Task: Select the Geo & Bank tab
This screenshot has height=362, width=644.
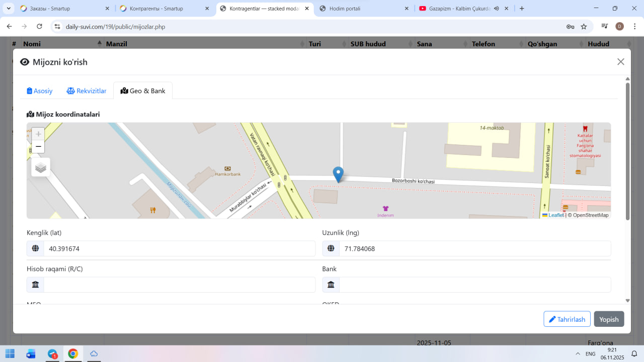Action: (143, 91)
